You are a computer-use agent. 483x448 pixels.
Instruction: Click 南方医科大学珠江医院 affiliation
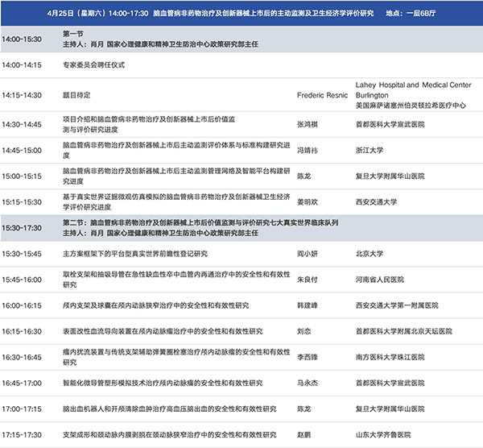coord(392,357)
